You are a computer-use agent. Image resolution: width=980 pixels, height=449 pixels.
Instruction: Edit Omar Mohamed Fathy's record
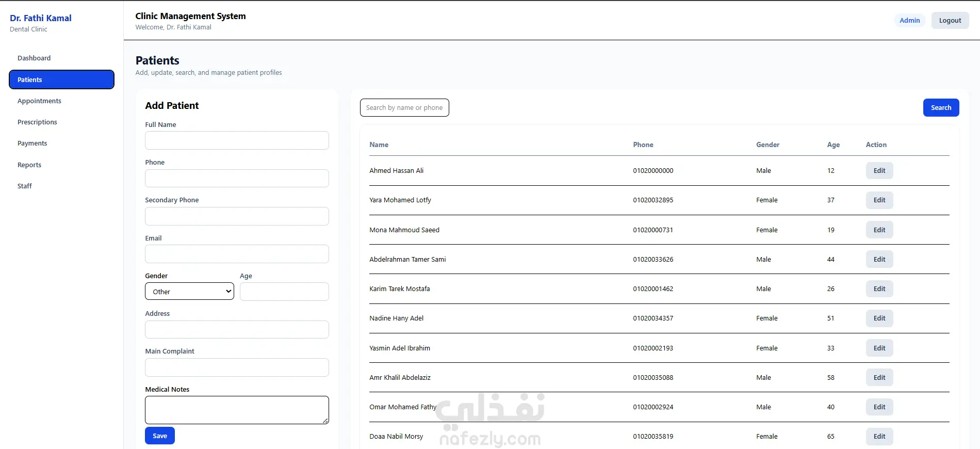pos(879,407)
